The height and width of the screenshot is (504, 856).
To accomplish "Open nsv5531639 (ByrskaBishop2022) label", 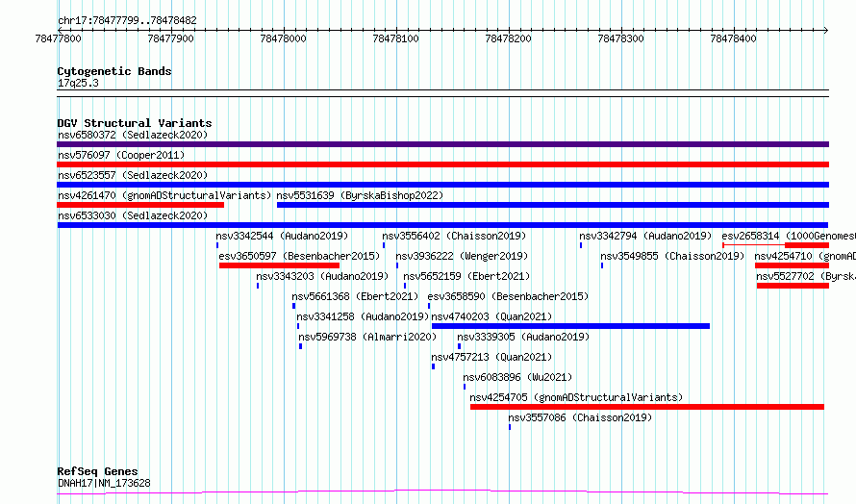I will 360,195.
